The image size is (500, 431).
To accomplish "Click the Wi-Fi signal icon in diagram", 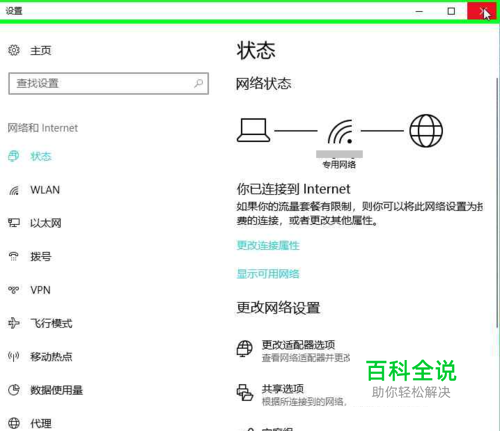I will click(x=340, y=132).
